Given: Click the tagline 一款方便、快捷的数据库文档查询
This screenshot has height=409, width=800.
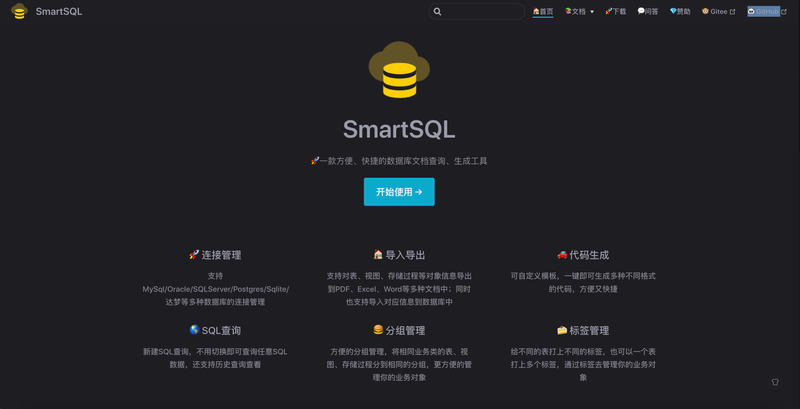Looking at the screenshot, I should (399, 161).
